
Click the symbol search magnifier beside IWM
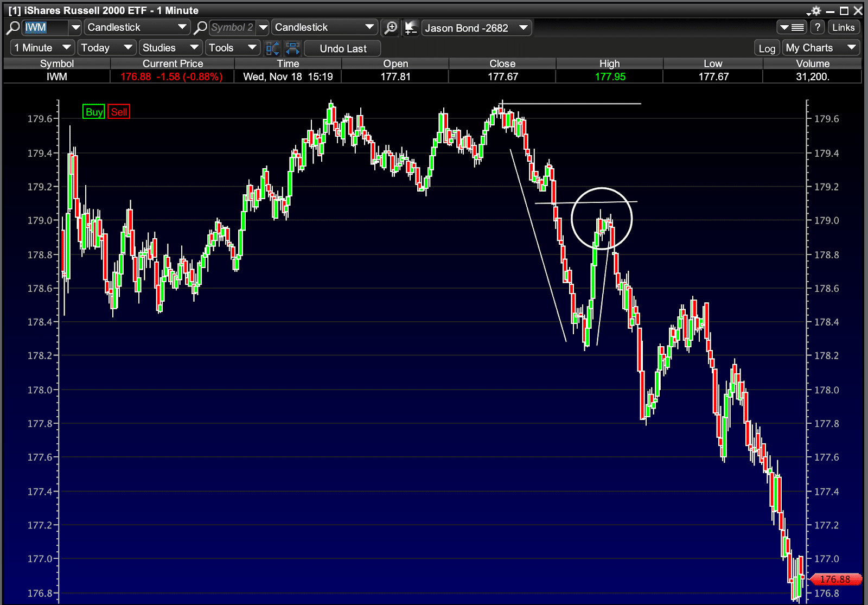pos(13,27)
